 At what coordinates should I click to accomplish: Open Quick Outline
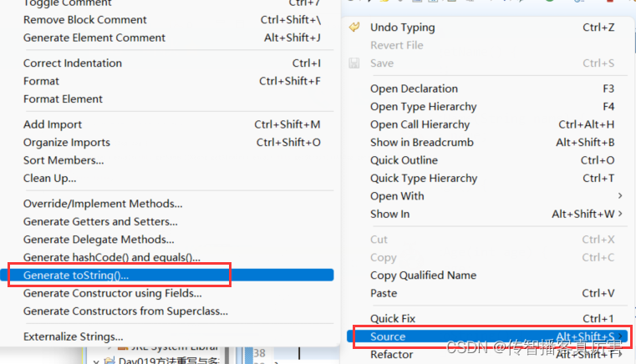tap(487, 160)
